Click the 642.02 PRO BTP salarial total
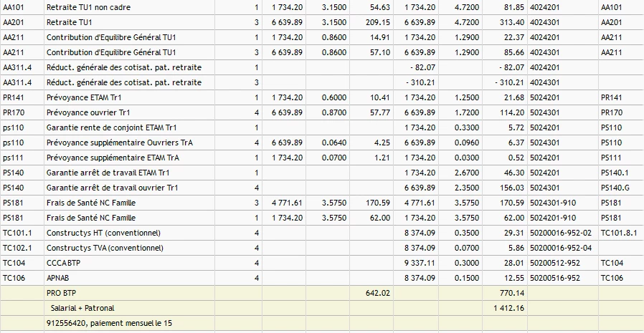 (378, 293)
